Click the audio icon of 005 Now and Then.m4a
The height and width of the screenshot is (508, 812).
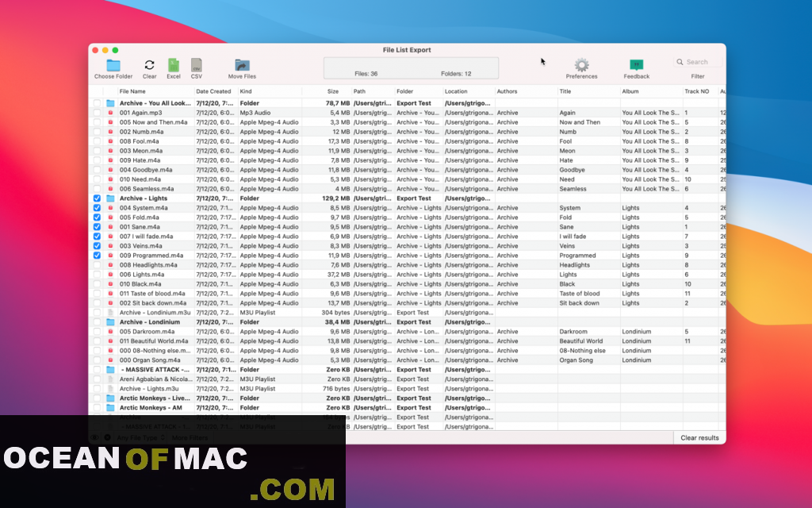(x=110, y=122)
